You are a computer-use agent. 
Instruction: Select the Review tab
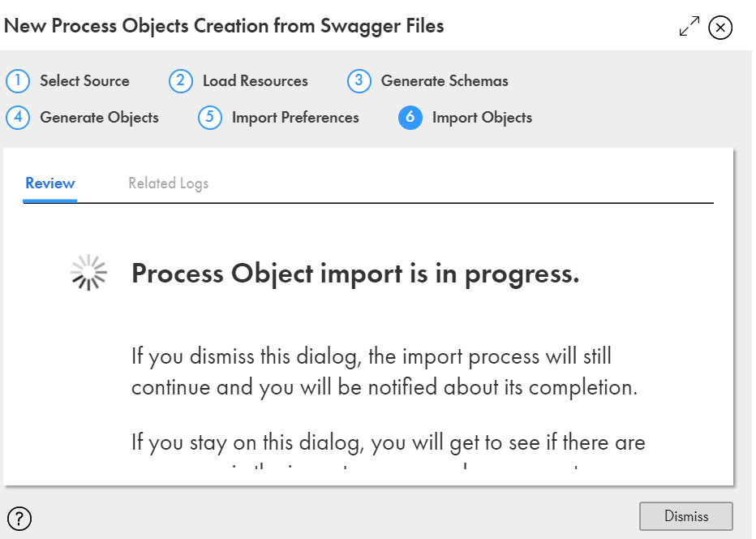click(x=50, y=183)
